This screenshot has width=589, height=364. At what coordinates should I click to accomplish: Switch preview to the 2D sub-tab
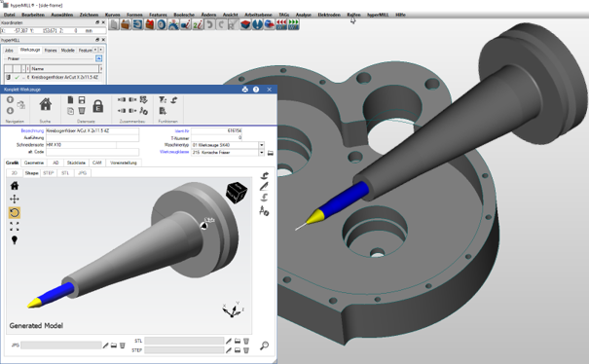tap(15, 173)
